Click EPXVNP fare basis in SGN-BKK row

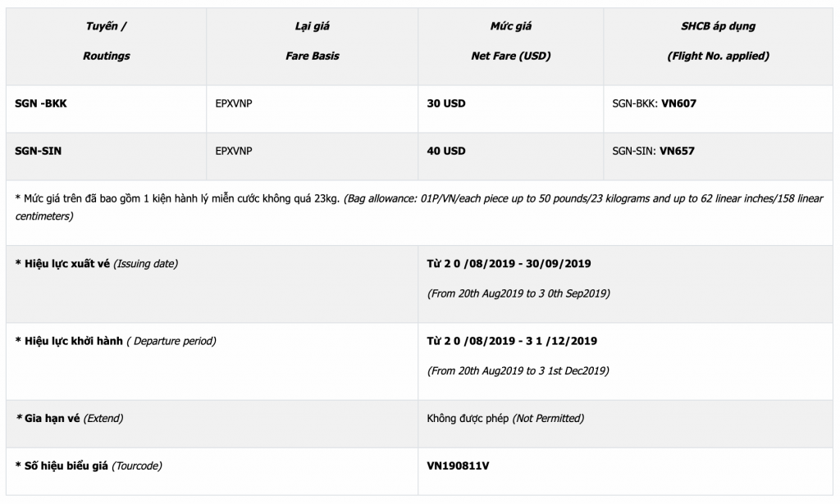point(234,104)
